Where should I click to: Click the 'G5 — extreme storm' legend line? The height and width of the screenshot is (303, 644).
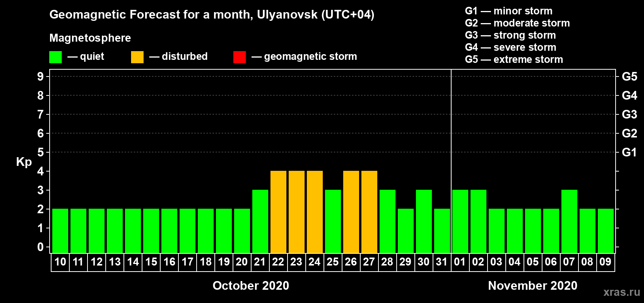[514, 59]
